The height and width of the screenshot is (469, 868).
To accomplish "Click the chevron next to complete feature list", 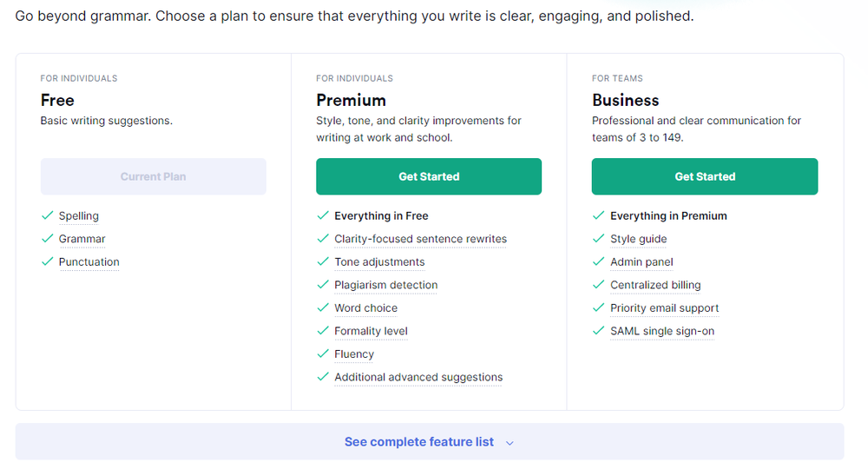I will 510,443.
